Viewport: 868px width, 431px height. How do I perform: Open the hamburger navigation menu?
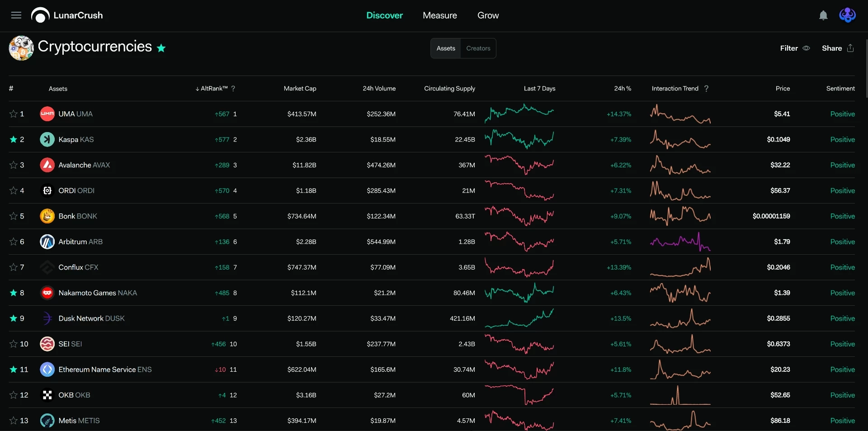[x=16, y=15]
